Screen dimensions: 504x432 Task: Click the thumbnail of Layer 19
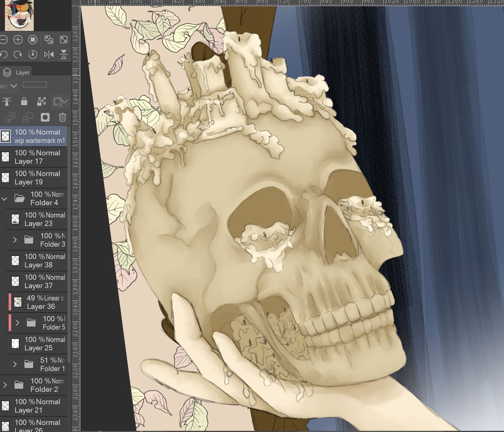[x=5, y=177]
